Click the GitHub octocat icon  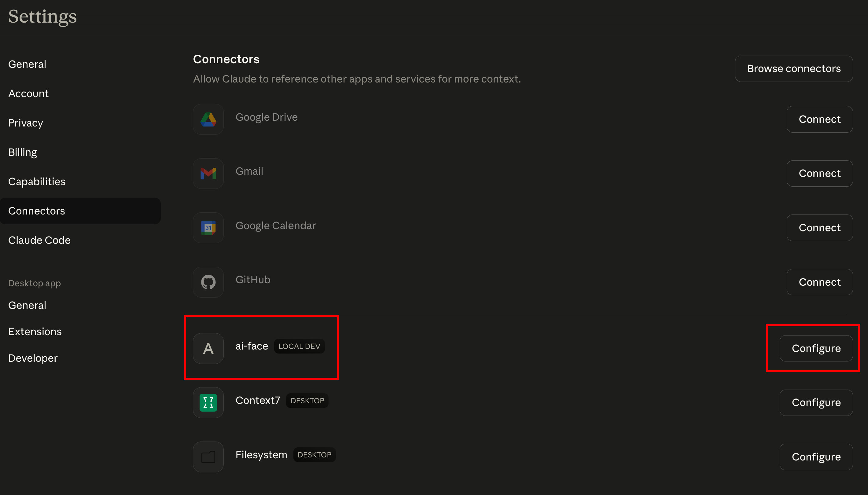tap(208, 282)
